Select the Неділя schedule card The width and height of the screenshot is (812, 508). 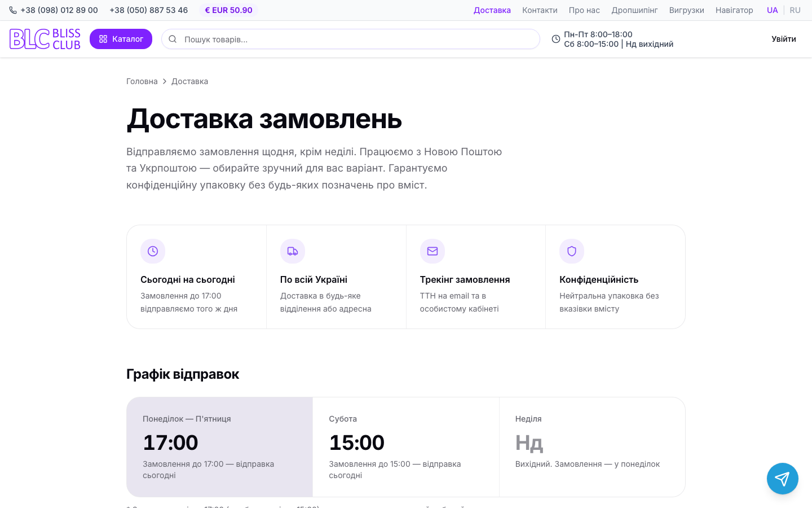click(x=592, y=447)
